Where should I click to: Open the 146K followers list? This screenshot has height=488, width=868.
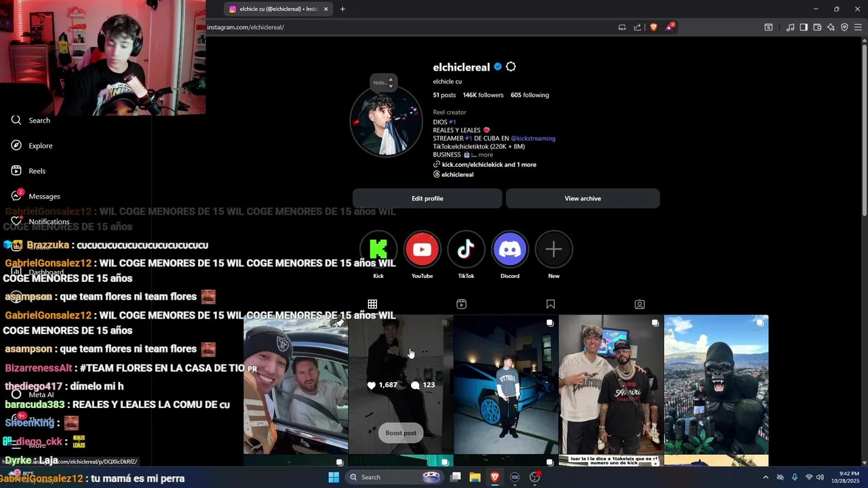pyautogui.click(x=483, y=95)
